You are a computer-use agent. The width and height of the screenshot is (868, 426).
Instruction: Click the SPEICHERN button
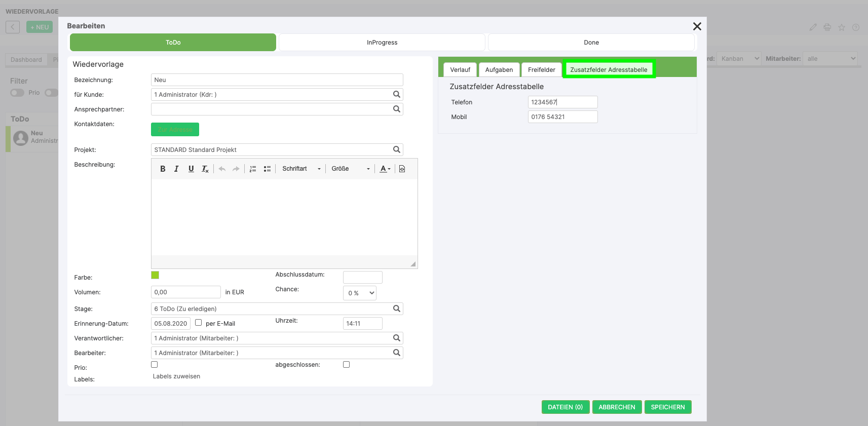point(667,407)
